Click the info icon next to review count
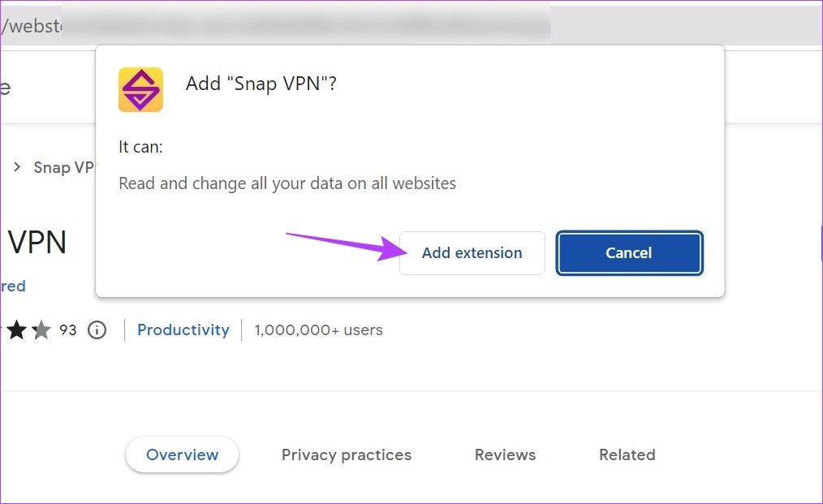 [x=97, y=330]
